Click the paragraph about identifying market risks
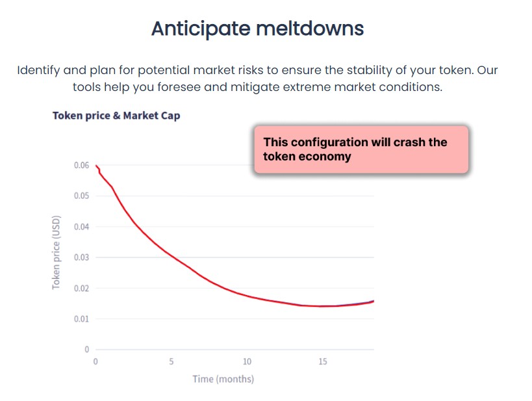 (257, 78)
